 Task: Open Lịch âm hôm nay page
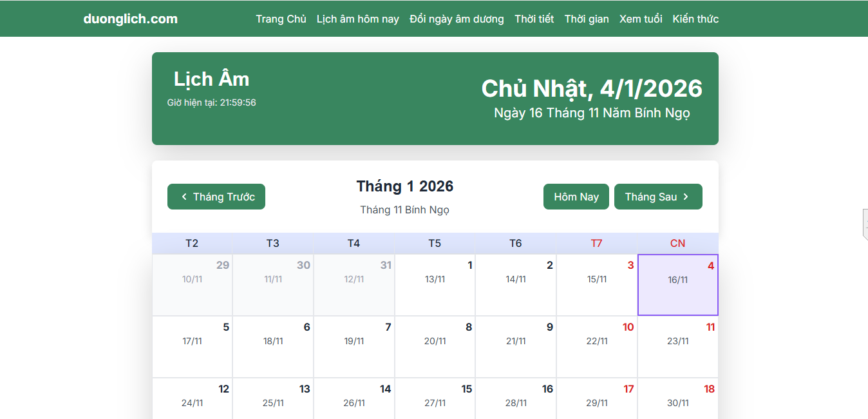[357, 19]
